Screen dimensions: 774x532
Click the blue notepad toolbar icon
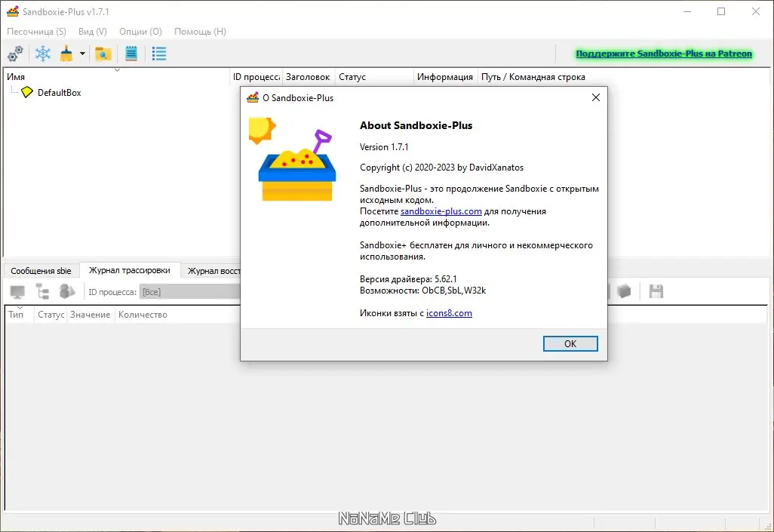[x=131, y=54]
